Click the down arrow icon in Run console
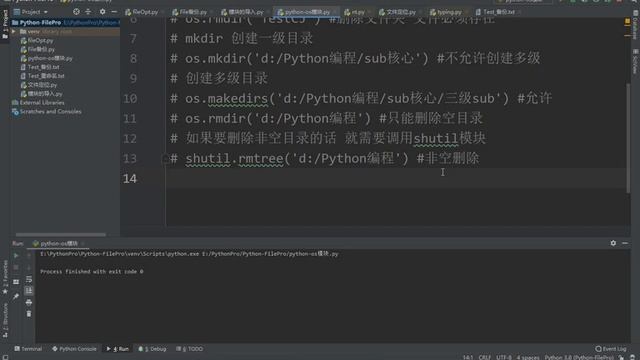 click(x=29, y=267)
